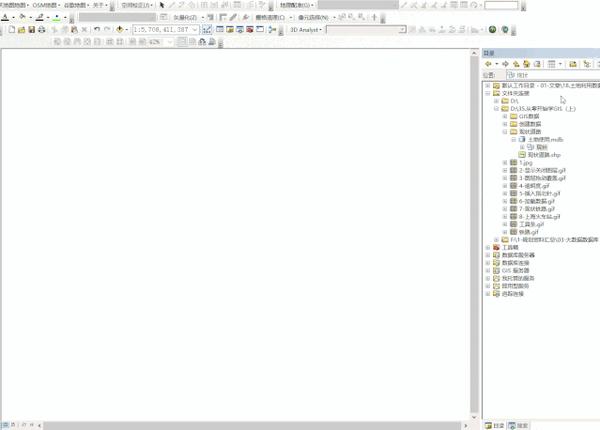Expand the 工具箱 node

point(488,248)
